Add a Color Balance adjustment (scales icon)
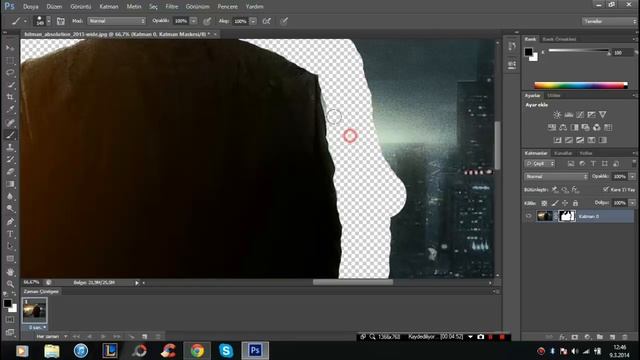The width and height of the screenshot is (640, 360). [563, 127]
